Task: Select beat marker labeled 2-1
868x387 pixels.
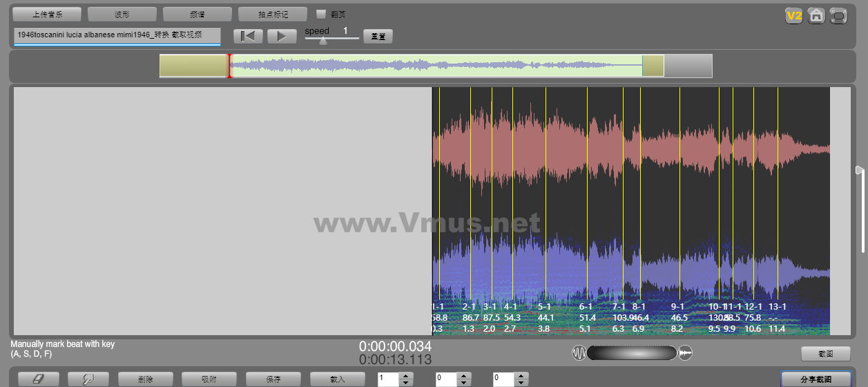Action: [x=470, y=306]
